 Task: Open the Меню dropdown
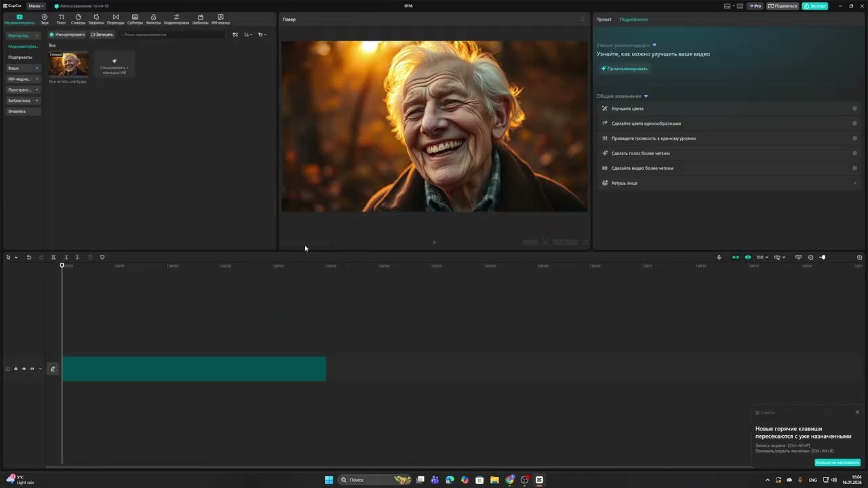[x=36, y=6]
